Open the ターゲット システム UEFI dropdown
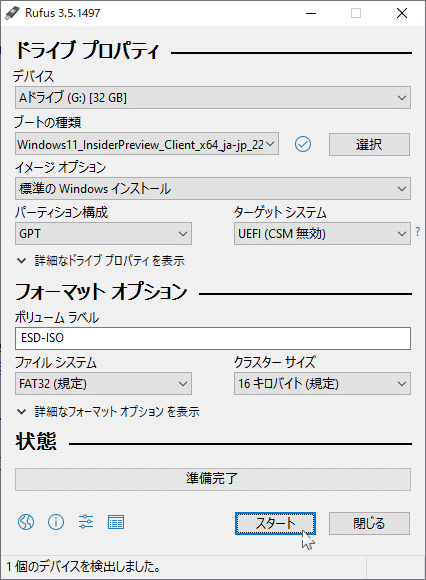The width and height of the screenshot is (426, 580). pos(322,233)
